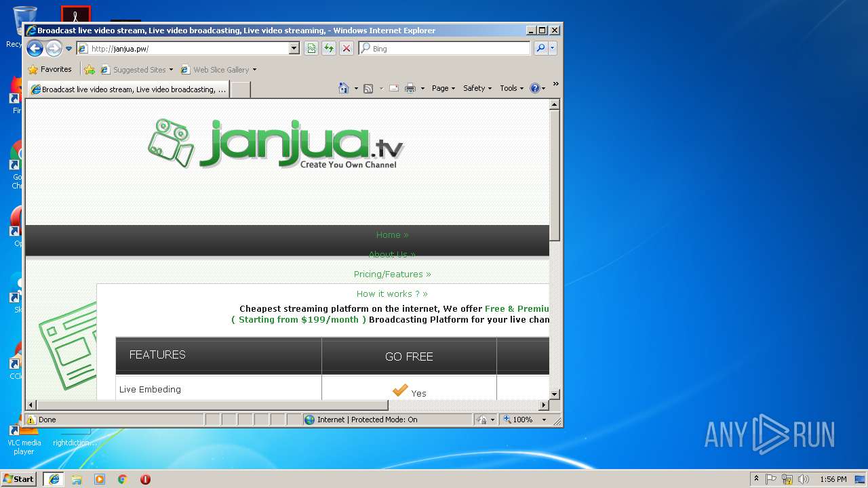The width and height of the screenshot is (868, 488).
Task: Click the janjua.tv logo
Action: coord(276,144)
